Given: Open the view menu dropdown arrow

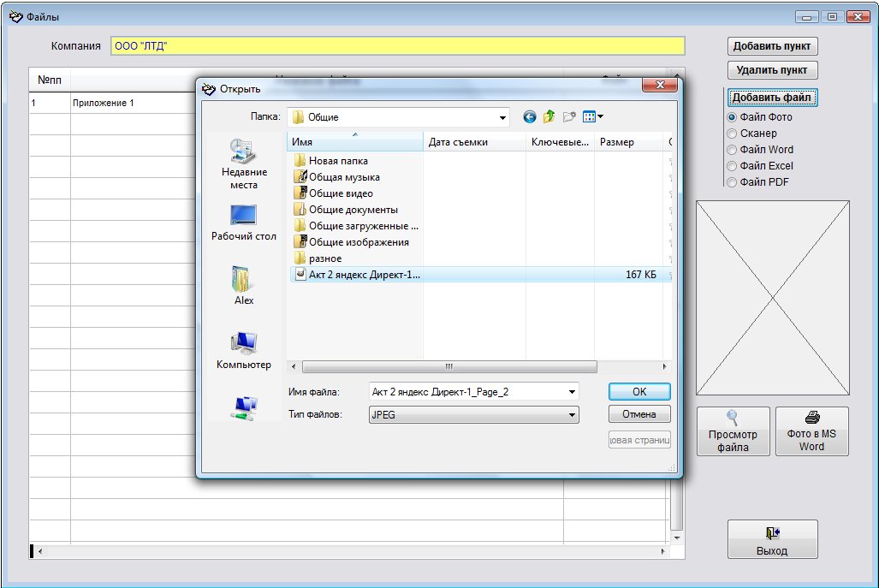Looking at the screenshot, I should point(601,117).
